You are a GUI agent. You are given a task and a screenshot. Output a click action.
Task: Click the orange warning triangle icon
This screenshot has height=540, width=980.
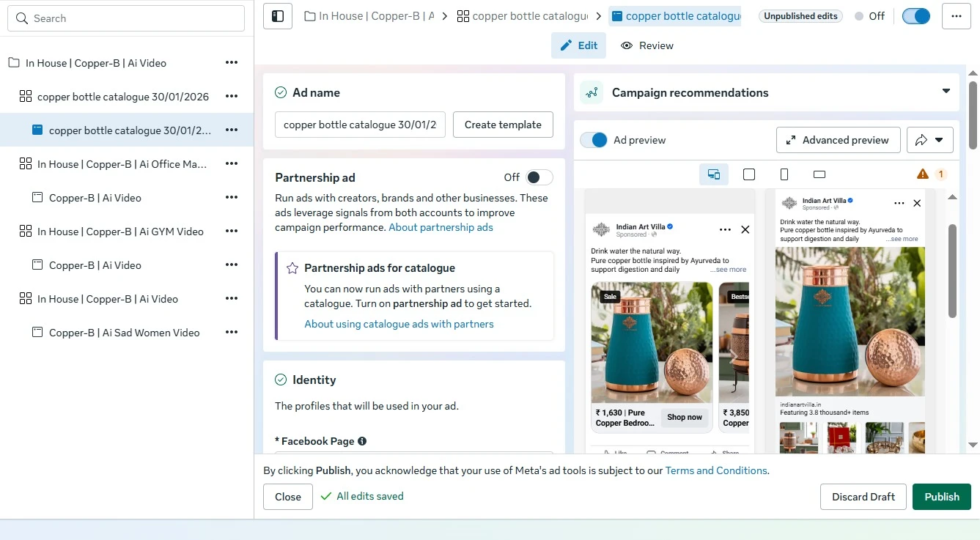(923, 174)
